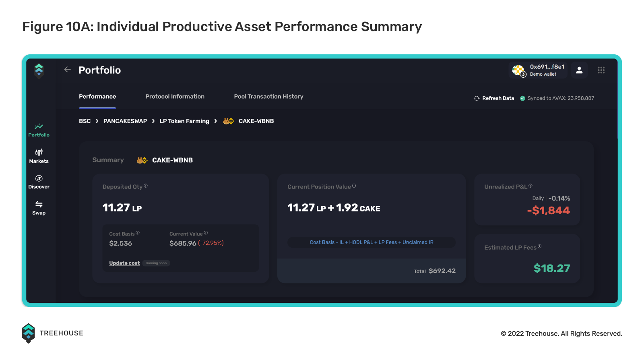The width and height of the screenshot is (644, 360).
Task: Click the Cost Basis formula pill
Action: pos(372,242)
